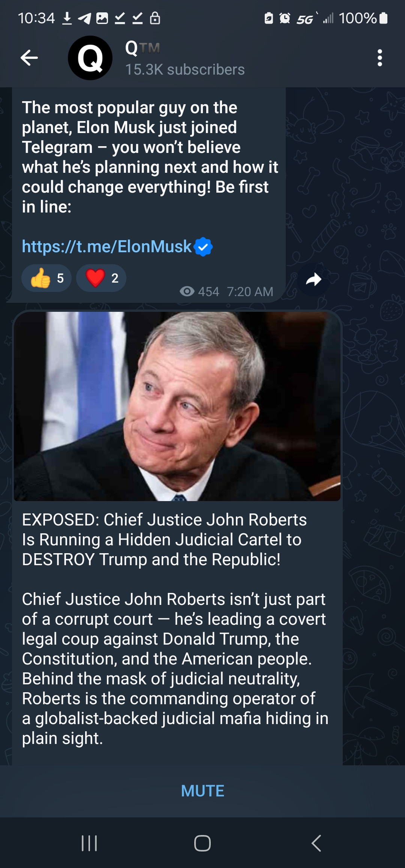This screenshot has width=405, height=868.
Task: Open the three-dot overflow menu
Action: (379, 58)
